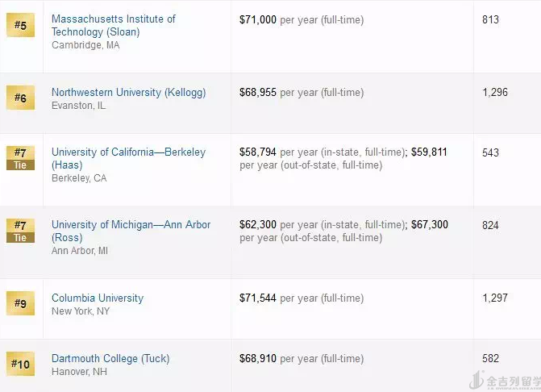Click the #9 rank badge
This screenshot has height=392, width=541.
[x=21, y=304]
